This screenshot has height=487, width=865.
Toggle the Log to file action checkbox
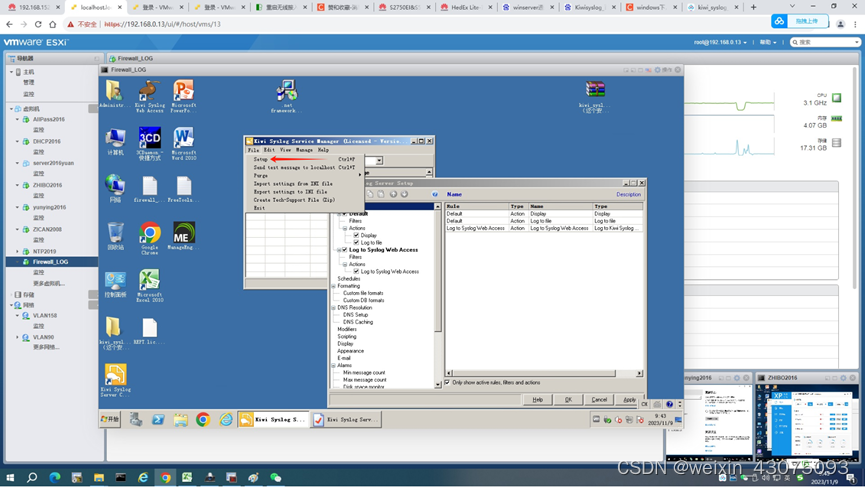[356, 242]
